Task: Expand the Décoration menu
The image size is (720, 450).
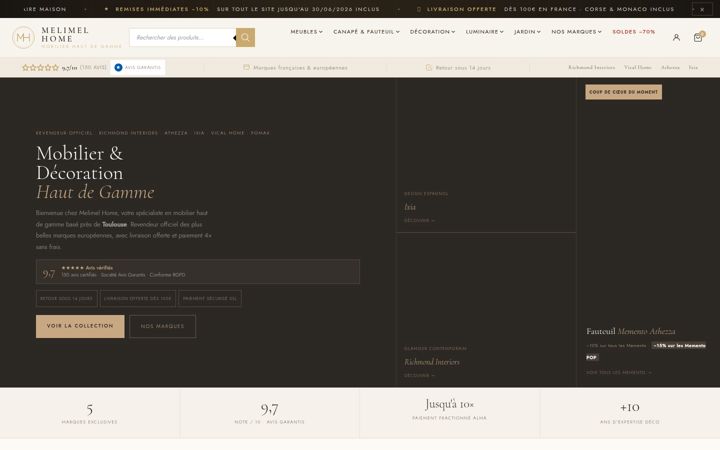Action: pos(432,32)
